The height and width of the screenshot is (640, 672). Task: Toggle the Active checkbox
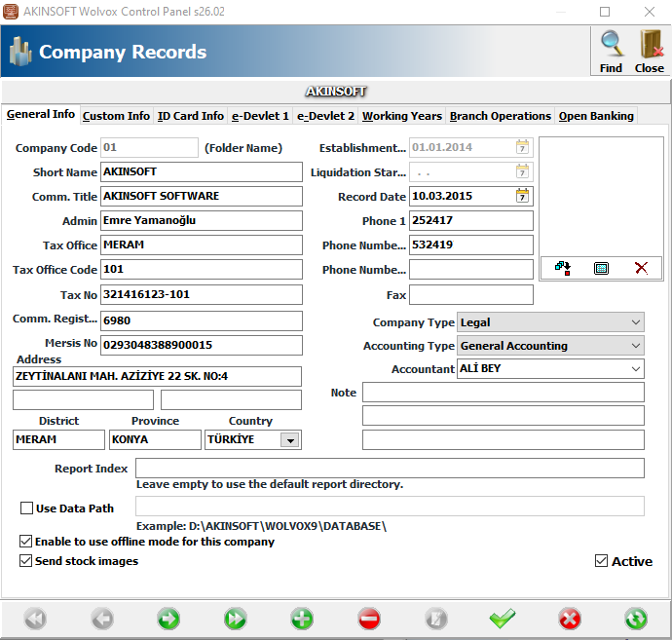pyautogui.click(x=601, y=561)
